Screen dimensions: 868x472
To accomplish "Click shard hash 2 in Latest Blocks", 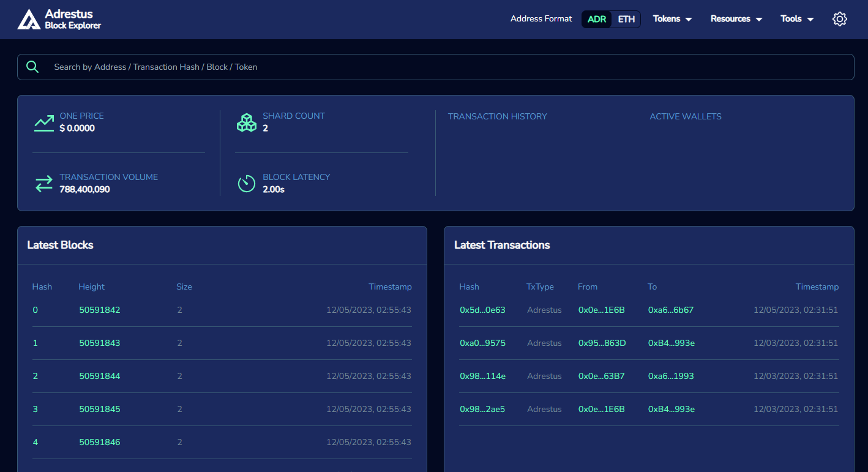I will click(35, 376).
